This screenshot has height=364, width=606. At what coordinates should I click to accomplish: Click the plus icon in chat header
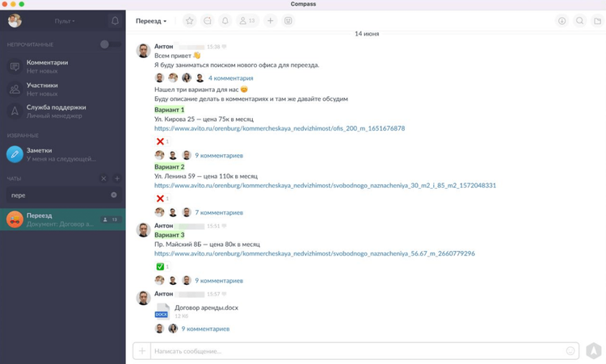coord(271,21)
